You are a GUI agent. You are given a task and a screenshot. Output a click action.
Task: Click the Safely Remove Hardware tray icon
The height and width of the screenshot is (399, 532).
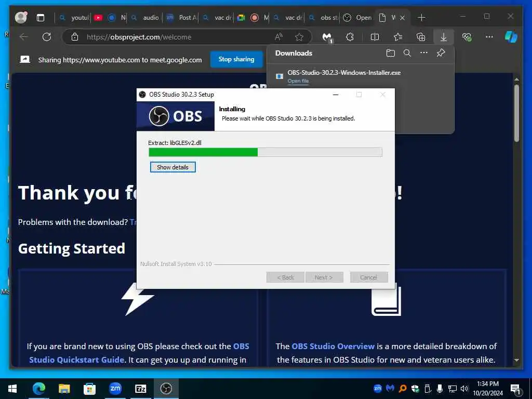(x=428, y=389)
